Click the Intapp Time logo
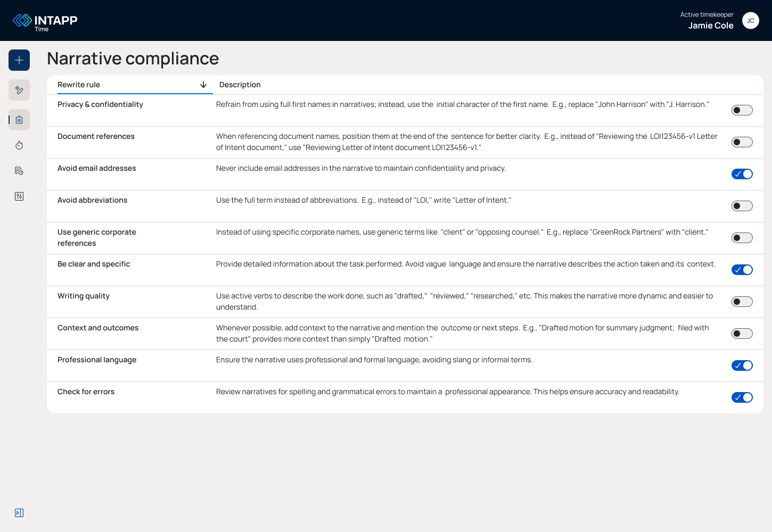Image resolution: width=772 pixels, height=532 pixels. (45, 21)
